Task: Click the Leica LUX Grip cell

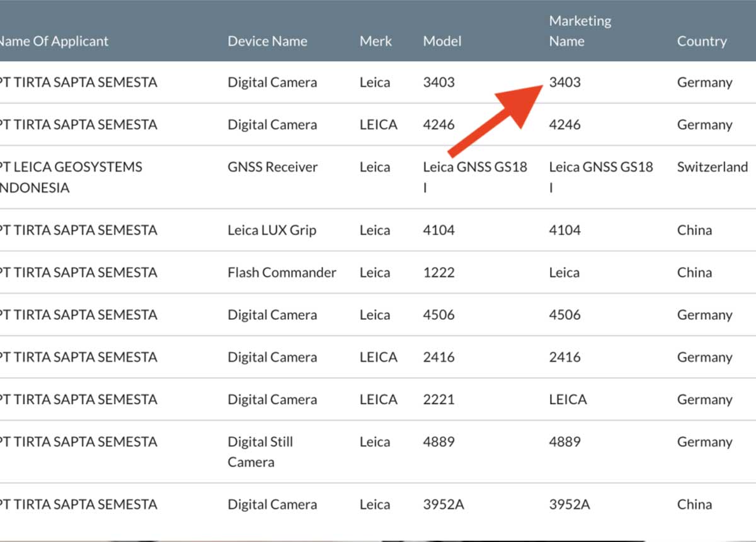Action: [x=272, y=230]
